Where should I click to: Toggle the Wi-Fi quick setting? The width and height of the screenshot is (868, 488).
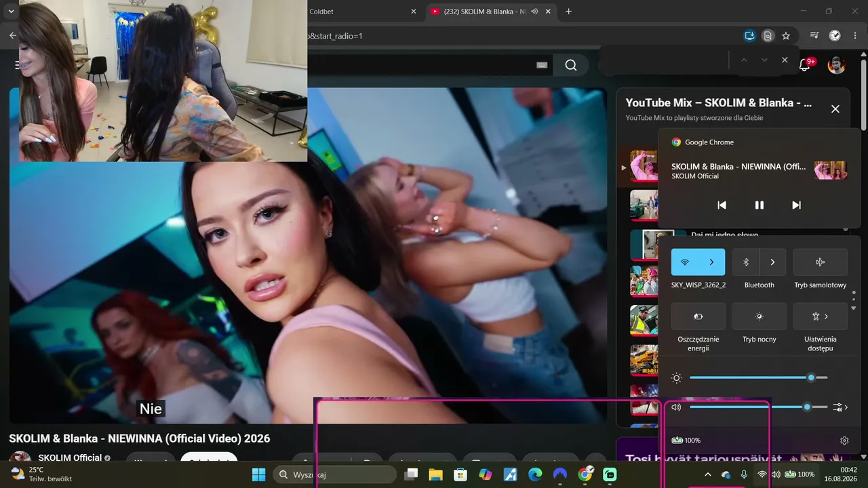(685, 262)
